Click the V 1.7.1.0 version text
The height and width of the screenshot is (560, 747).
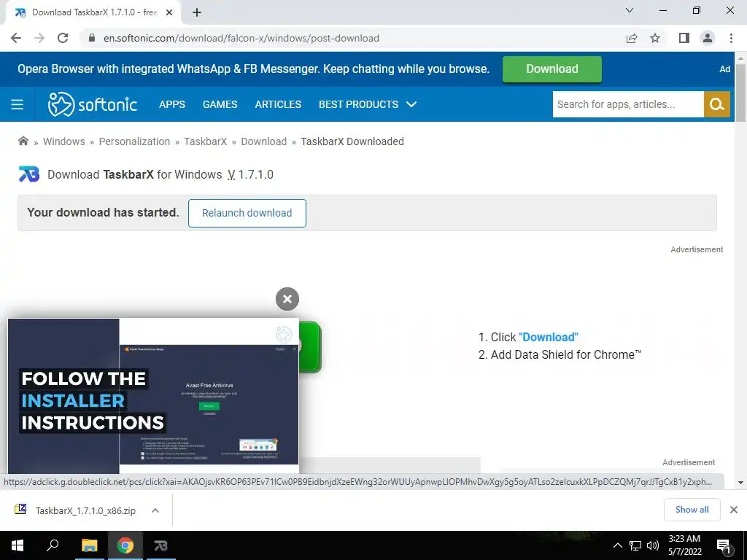click(250, 175)
